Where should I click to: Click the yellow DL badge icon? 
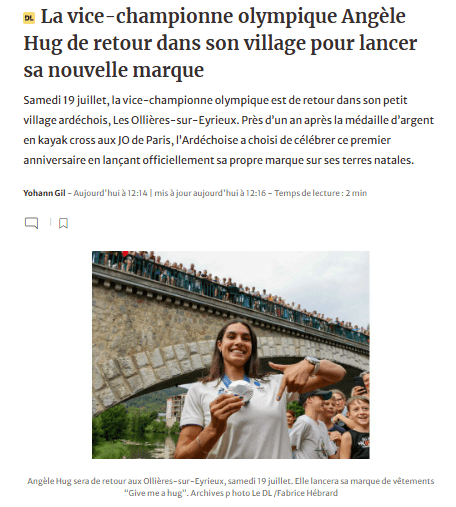29,18
